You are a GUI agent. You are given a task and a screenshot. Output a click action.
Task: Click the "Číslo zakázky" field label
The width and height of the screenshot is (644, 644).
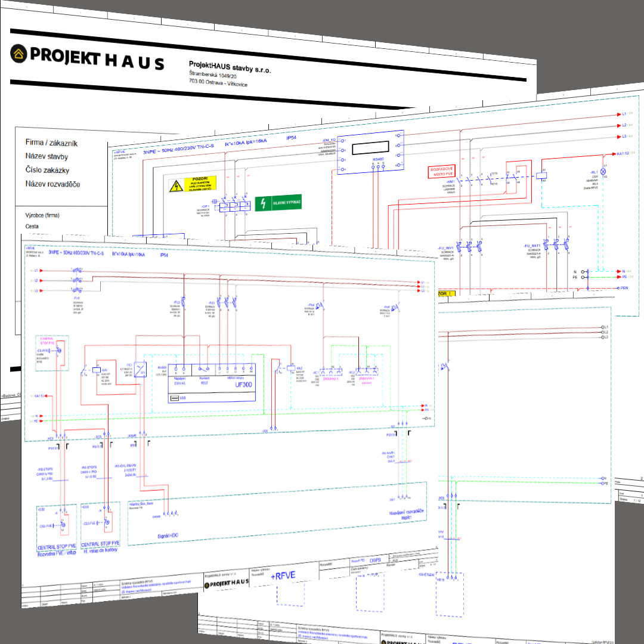pyautogui.click(x=47, y=170)
